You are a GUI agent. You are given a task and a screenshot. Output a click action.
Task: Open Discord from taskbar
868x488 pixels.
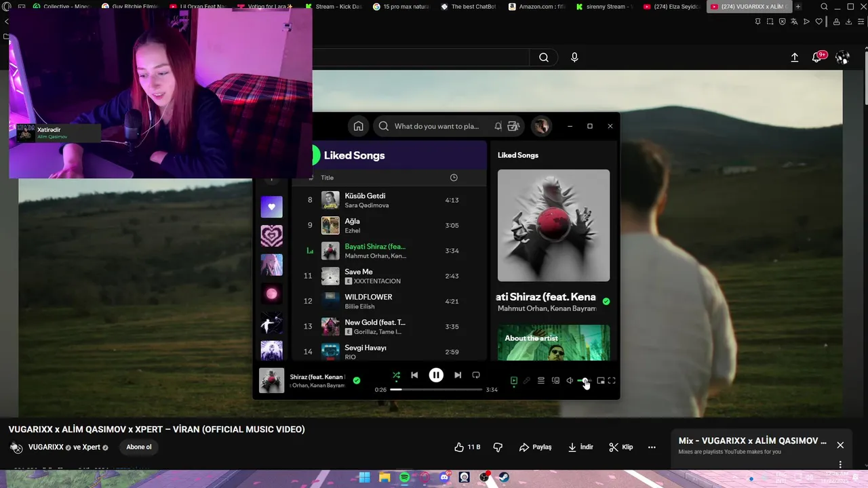[444, 478]
